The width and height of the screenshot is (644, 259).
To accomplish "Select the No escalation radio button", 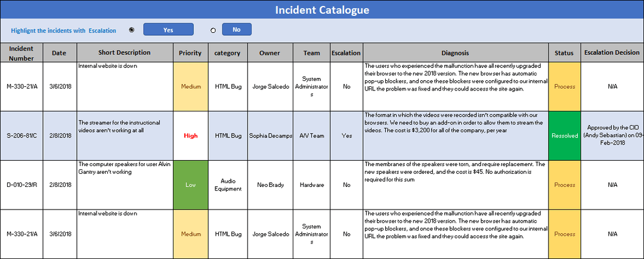I will pyautogui.click(x=213, y=30).
